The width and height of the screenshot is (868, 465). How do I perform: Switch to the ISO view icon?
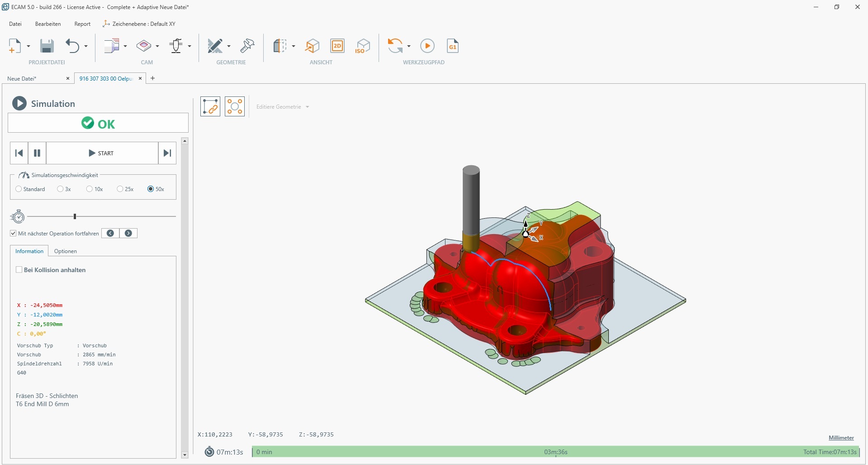tap(363, 46)
